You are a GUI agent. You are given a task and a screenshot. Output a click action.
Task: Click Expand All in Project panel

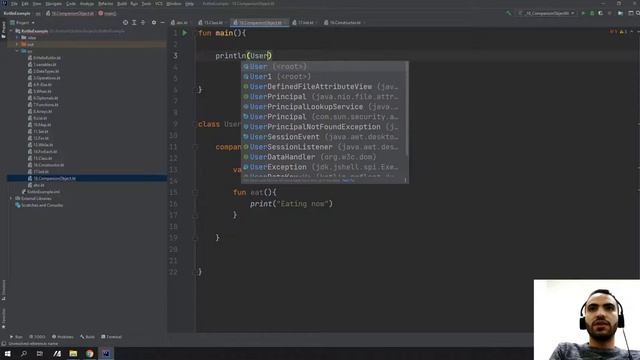[134, 22]
